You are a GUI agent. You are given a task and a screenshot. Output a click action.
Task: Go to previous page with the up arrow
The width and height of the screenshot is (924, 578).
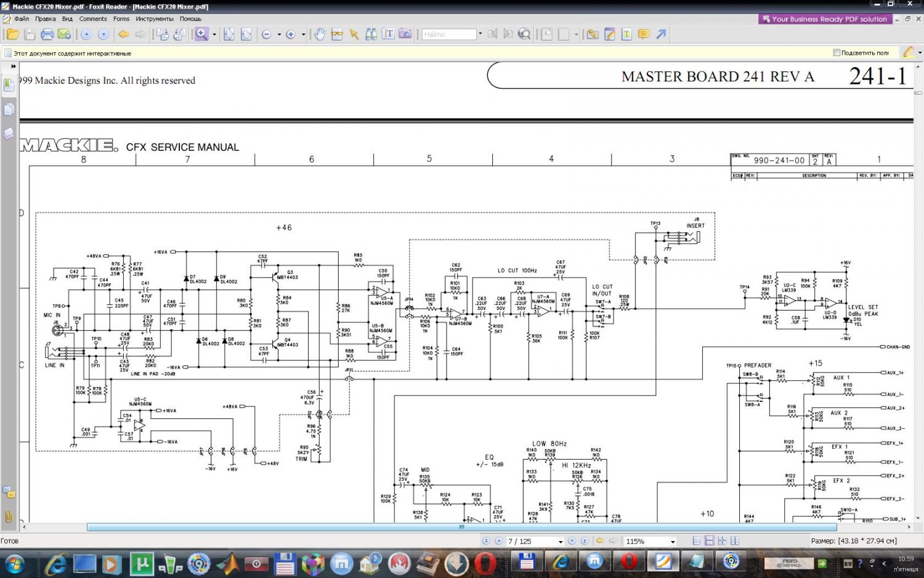86,35
